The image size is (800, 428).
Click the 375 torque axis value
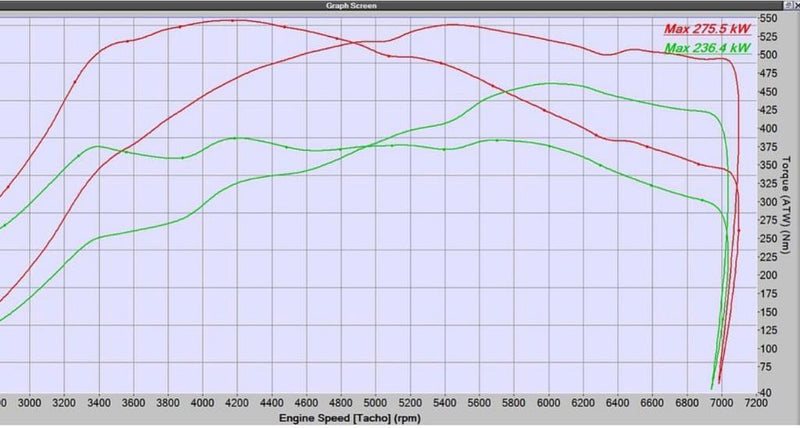pos(769,147)
